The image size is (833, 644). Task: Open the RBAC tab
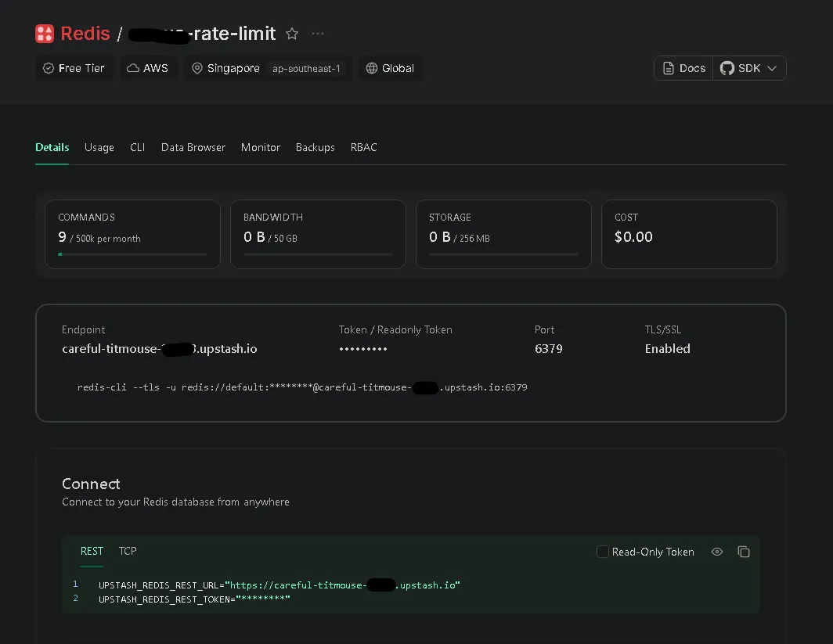coord(363,147)
